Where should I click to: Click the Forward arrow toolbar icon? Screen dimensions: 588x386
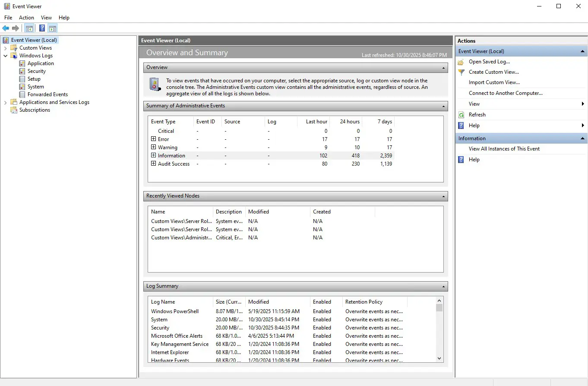pos(16,28)
